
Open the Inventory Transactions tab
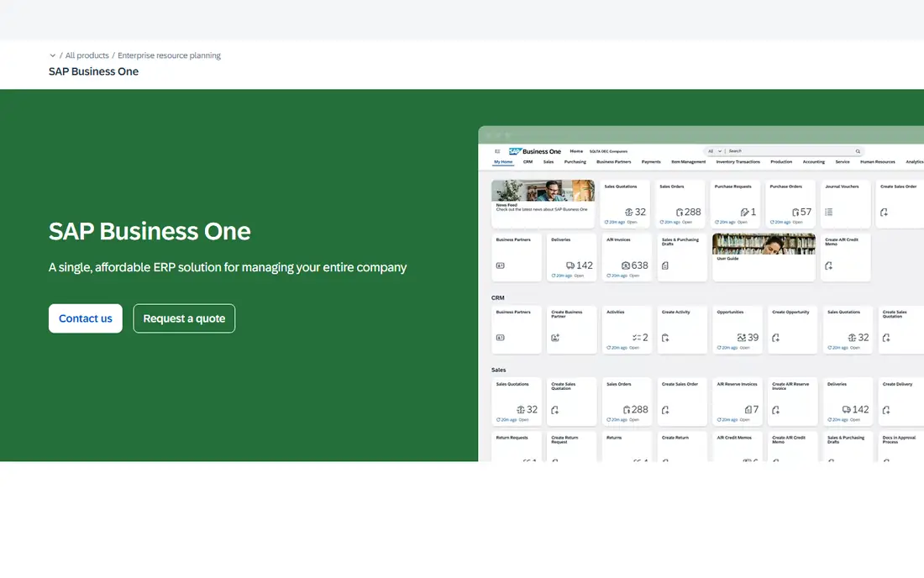tap(738, 161)
